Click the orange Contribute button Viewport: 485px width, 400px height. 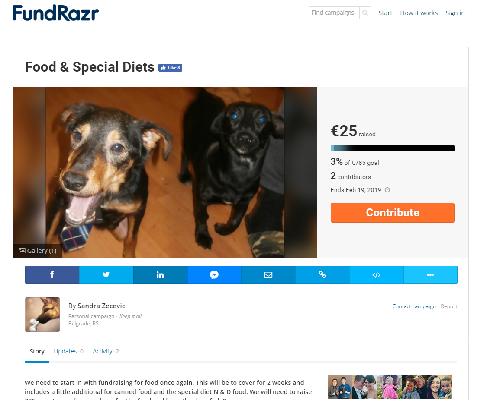pyautogui.click(x=393, y=213)
